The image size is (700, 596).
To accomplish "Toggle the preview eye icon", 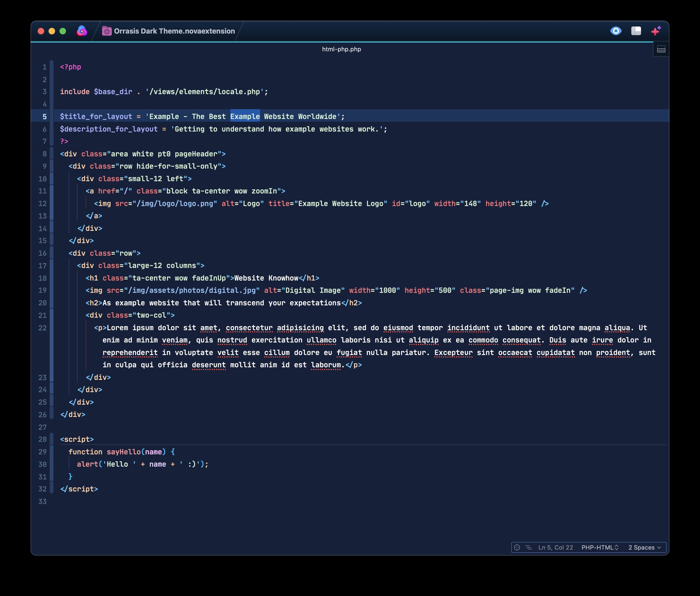I will [616, 31].
